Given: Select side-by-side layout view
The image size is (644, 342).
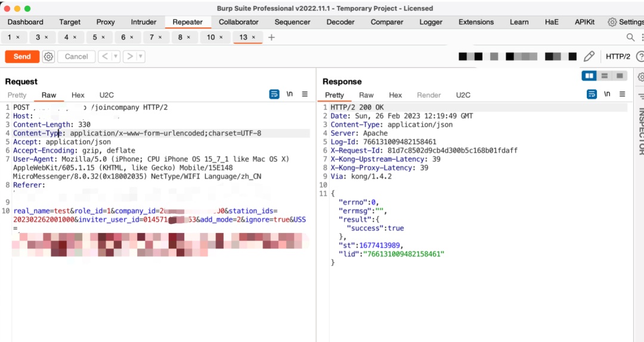Looking at the screenshot, I should pyautogui.click(x=589, y=76).
